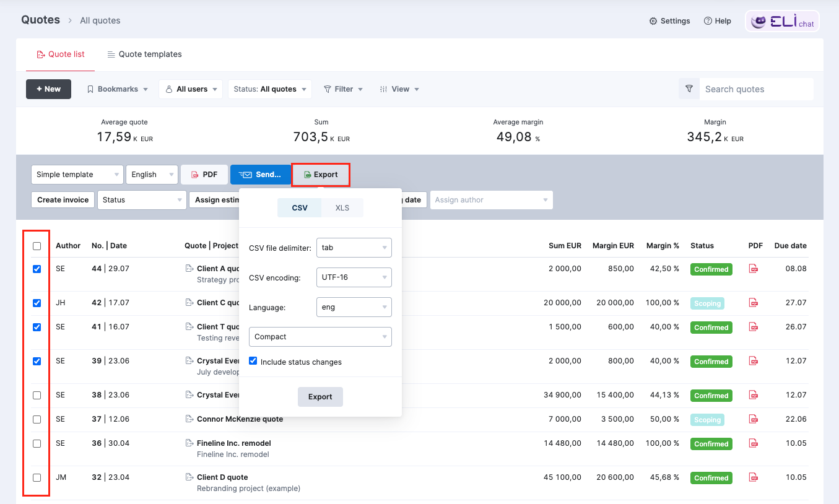Switch to the Quote list tab
Viewport: 839px width, 504px height.
(x=60, y=54)
